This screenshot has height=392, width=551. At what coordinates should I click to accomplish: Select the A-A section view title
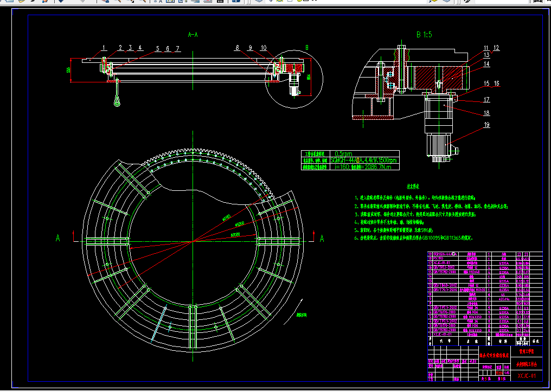click(x=193, y=34)
